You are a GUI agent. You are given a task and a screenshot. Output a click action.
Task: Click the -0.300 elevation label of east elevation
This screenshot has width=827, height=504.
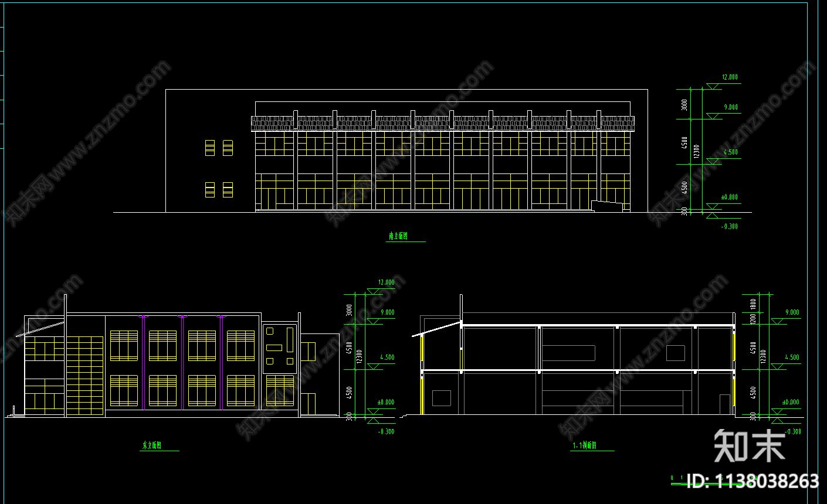[x=386, y=431]
